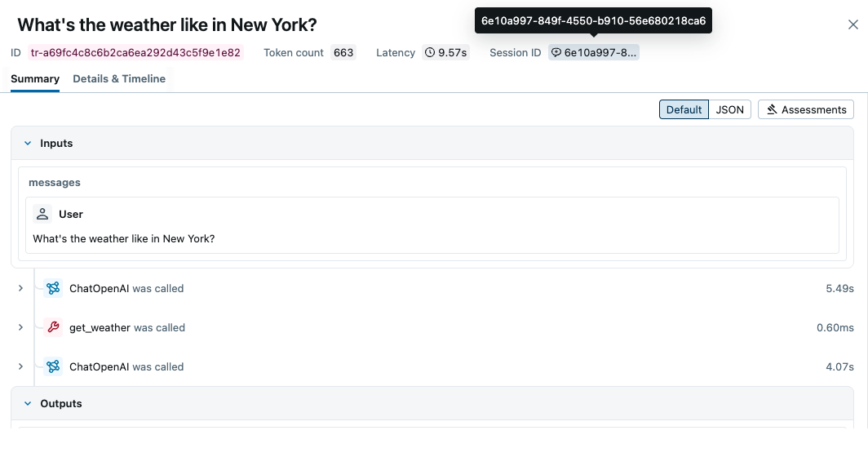Click the token count 663 badge
The image size is (868, 457).
343,53
